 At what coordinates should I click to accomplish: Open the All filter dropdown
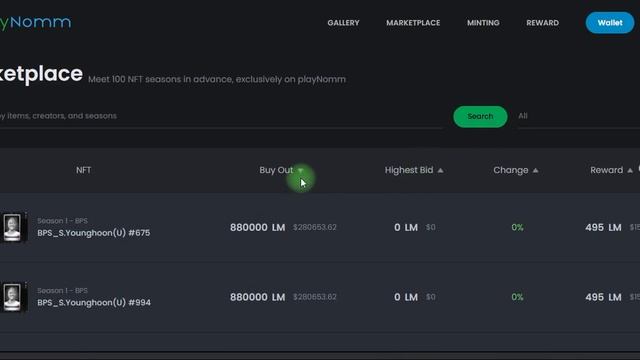578,116
